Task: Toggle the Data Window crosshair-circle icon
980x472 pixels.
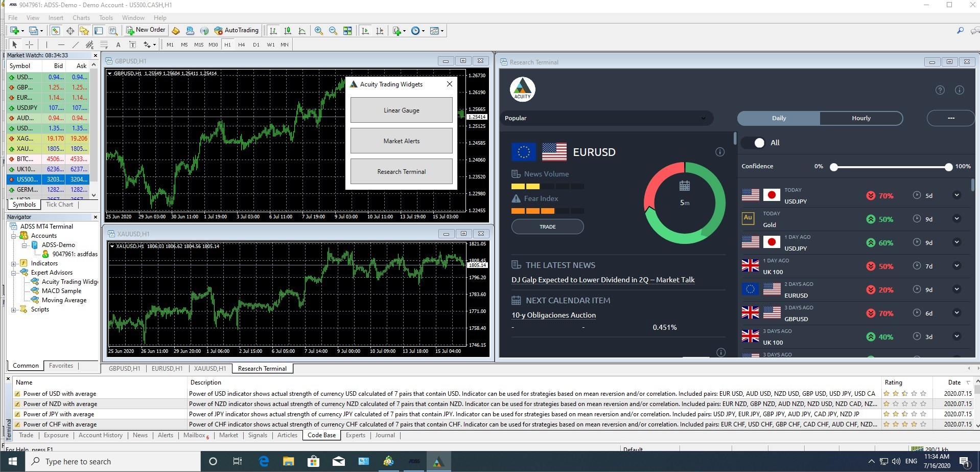Action: [x=70, y=31]
